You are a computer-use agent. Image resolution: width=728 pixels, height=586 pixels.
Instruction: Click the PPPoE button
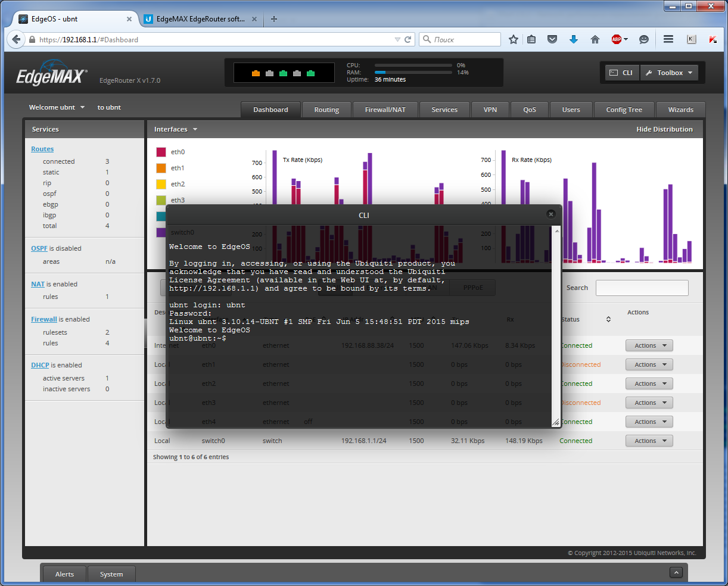pyautogui.click(x=472, y=287)
